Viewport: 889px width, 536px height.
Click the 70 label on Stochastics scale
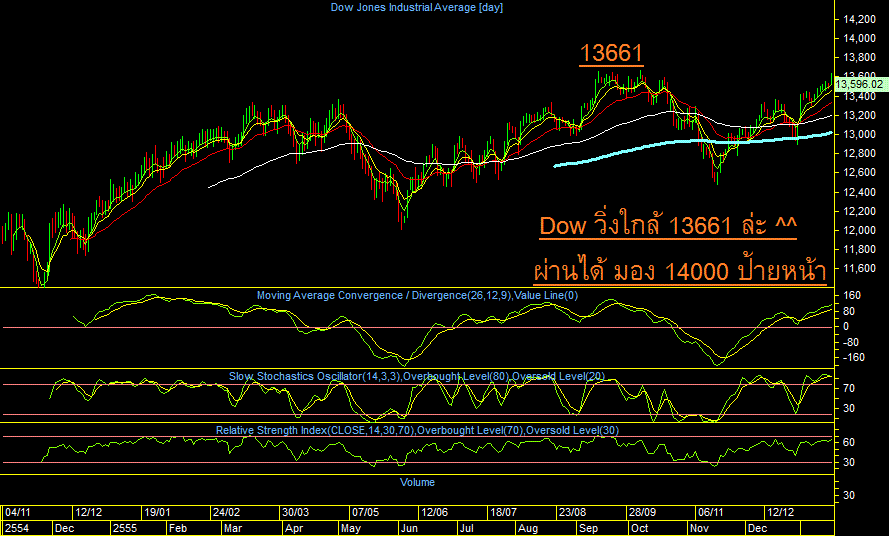pos(849,388)
